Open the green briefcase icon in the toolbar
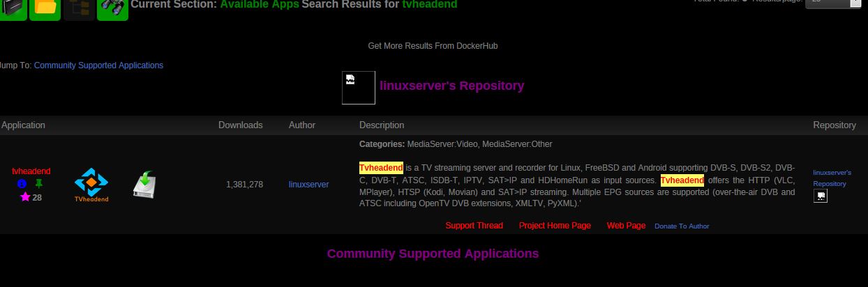 pyautogui.click(x=13, y=9)
